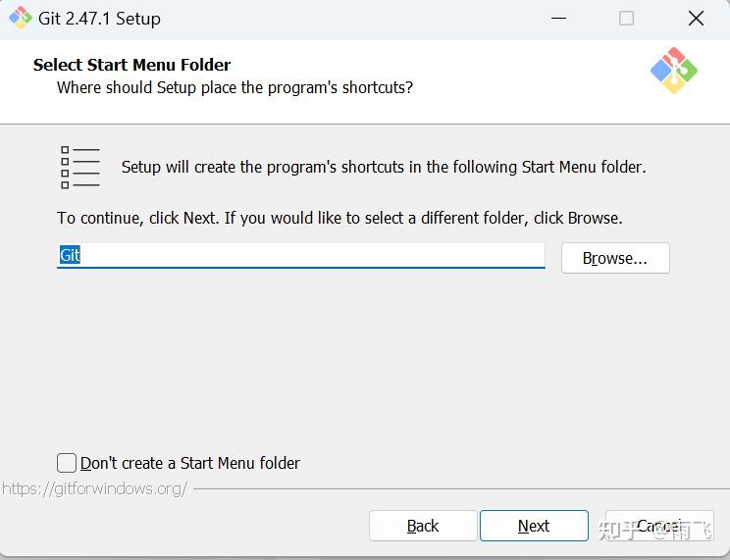Proceed by clicking the Next button
730x560 pixels.
coord(534,526)
